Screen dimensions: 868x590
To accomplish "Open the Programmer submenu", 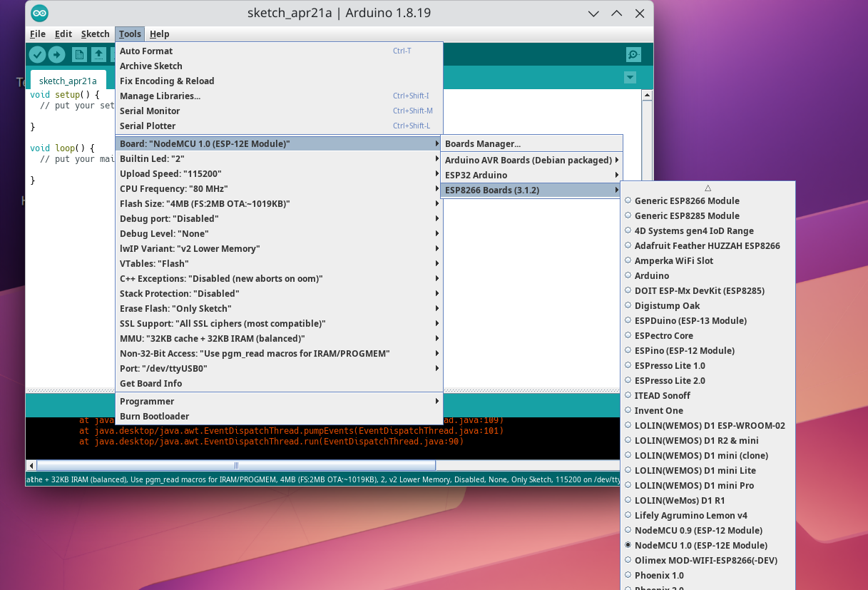I will 279,401.
